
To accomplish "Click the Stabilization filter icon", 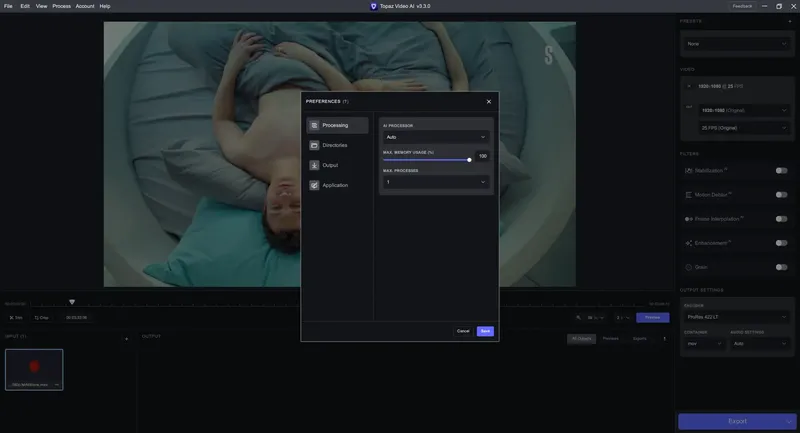I will click(689, 171).
